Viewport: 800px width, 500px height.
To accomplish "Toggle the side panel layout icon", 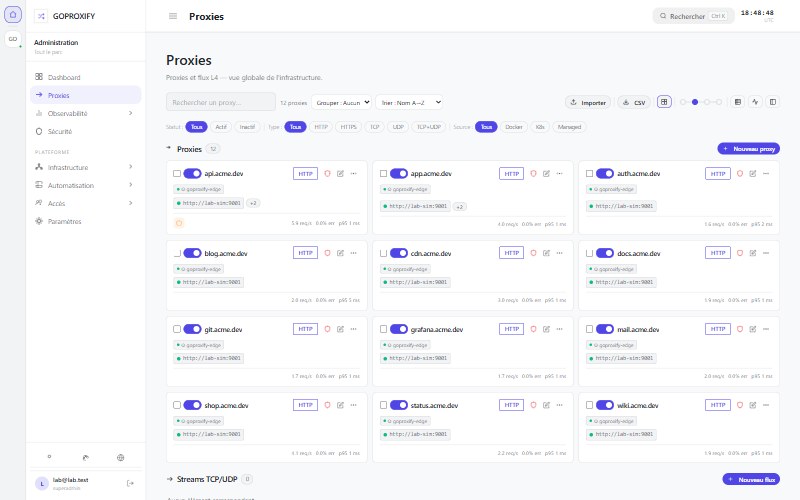I will click(773, 102).
